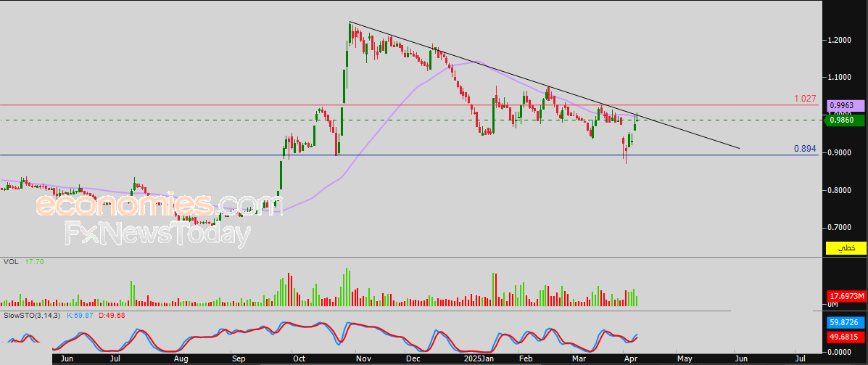Screen dimensions: 868x365
Task: Click the red 17.6973M volume tag
Action: click(846, 296)
